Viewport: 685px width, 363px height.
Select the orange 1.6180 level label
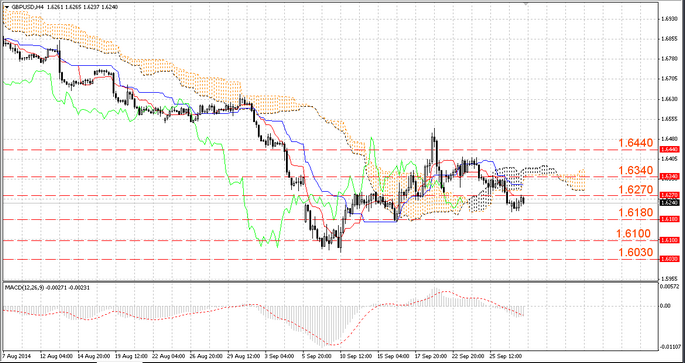[635, 213]
